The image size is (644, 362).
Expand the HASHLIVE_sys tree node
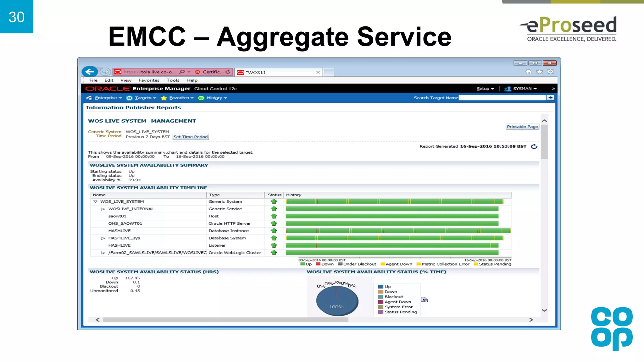pos(103,238)
